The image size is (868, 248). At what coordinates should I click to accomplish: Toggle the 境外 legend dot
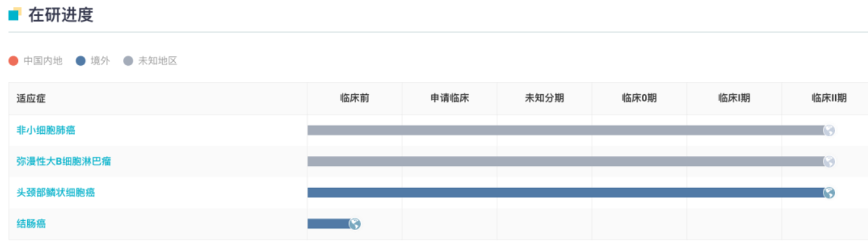pos(81,61)
